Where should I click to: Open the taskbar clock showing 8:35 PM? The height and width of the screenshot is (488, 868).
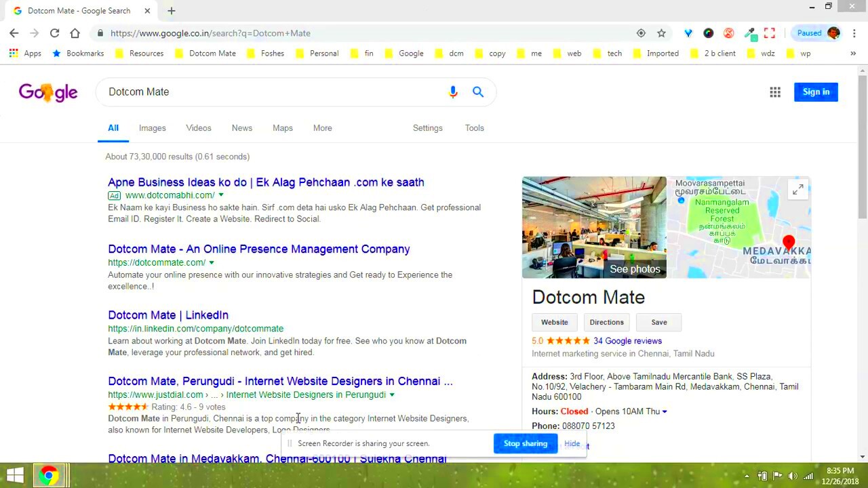(x=840, y=476)
